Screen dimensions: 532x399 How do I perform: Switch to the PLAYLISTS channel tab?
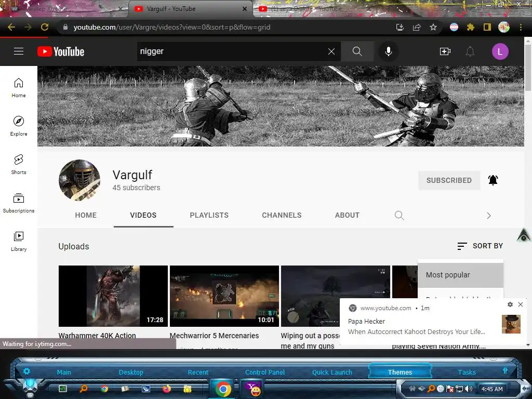coord(209,215)
